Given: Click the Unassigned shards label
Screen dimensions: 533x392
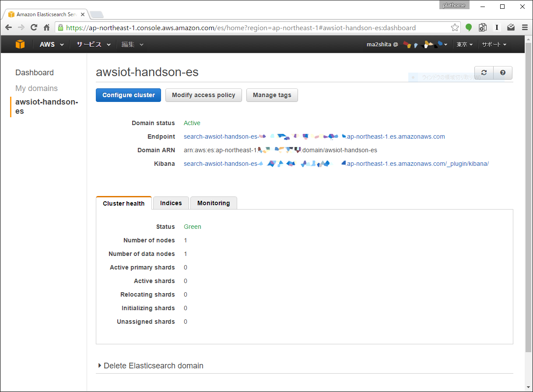Looking at the screenshot, I should point(146,322).
